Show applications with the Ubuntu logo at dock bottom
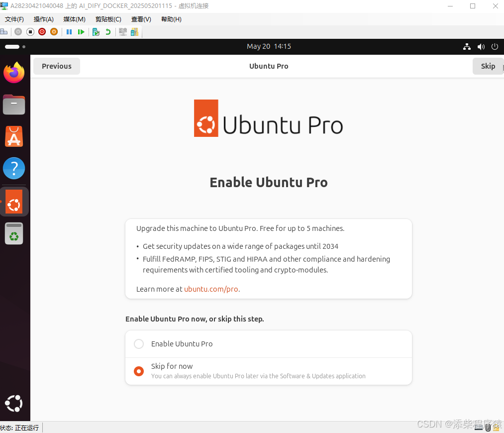This screenshot has width=504, height=433. point(14,404)
